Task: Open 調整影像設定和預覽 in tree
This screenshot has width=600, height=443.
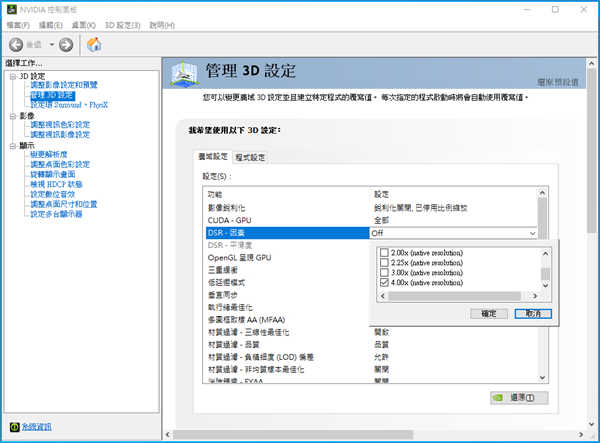Action: click(x=64, y=85)
